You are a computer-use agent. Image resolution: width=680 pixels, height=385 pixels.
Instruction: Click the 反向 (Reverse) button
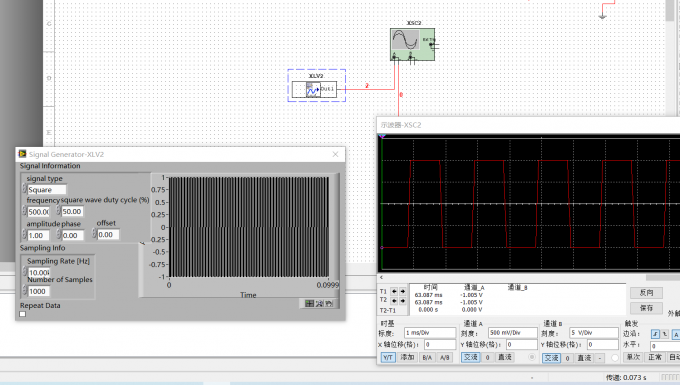[x=646, y=293]
